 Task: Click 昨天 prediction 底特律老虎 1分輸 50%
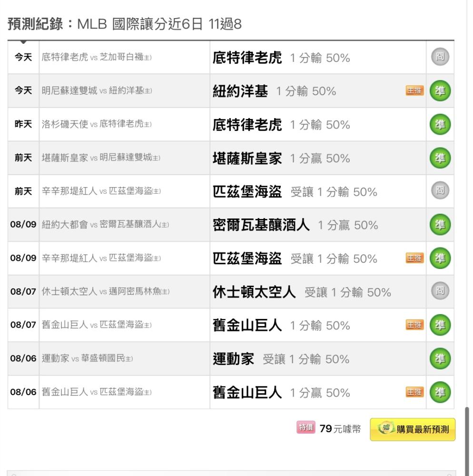(x=281, y=125)
